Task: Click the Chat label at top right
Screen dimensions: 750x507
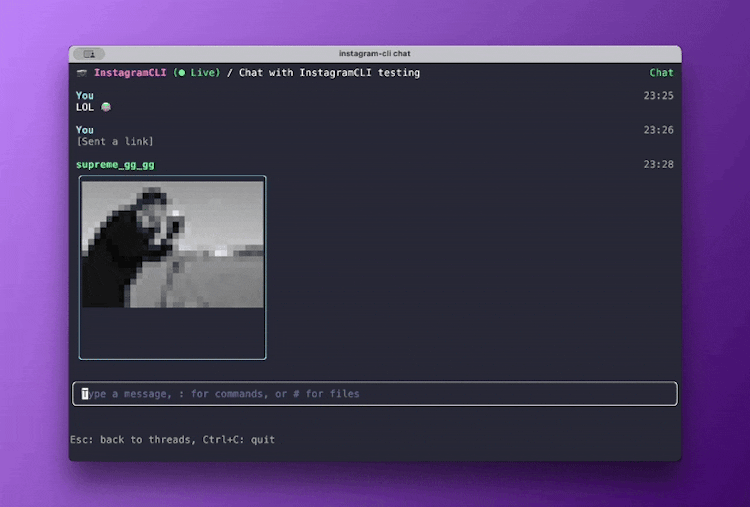Action: coord(661,73)
